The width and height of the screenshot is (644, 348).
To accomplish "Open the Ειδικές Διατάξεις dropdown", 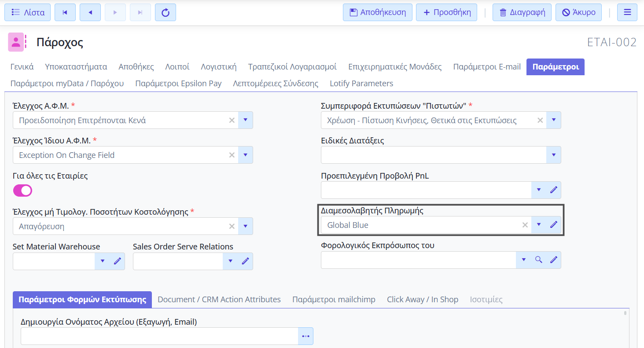I will tap(553, 155).
